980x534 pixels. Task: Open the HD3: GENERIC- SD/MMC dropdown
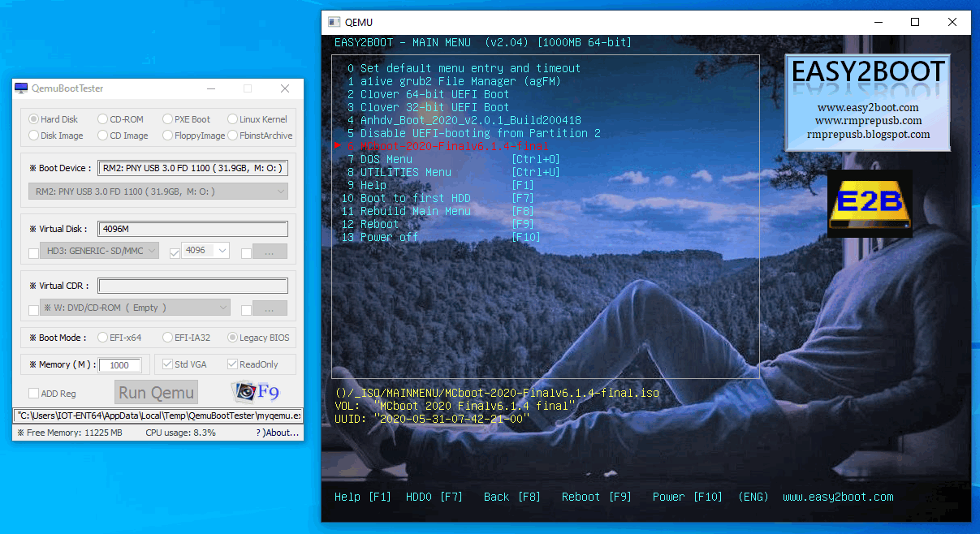[100, 251]
